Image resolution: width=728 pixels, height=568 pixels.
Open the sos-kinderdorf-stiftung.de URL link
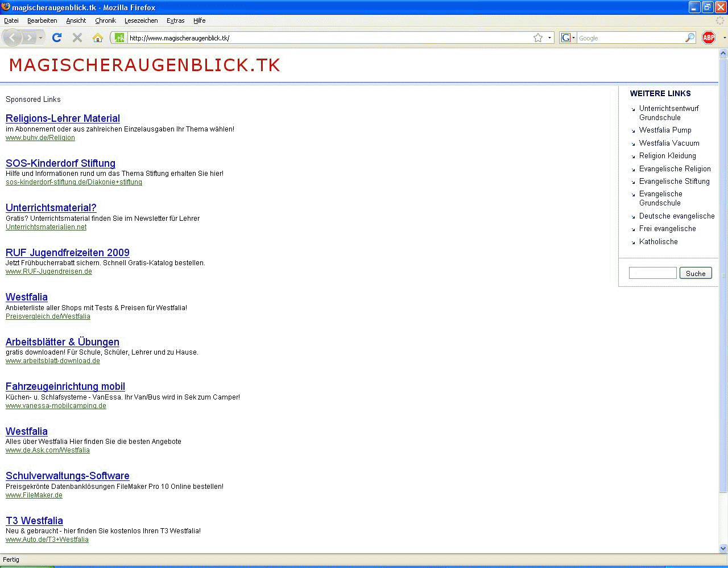74,182
